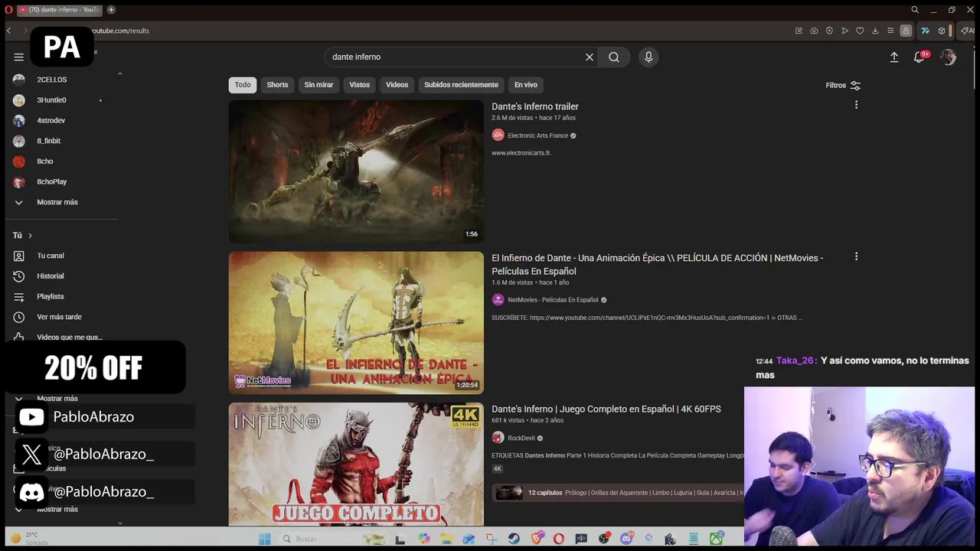This screenshot has height=551, width=980.
Task: Open options for El Infierno de Dante video
Action: 856,256
